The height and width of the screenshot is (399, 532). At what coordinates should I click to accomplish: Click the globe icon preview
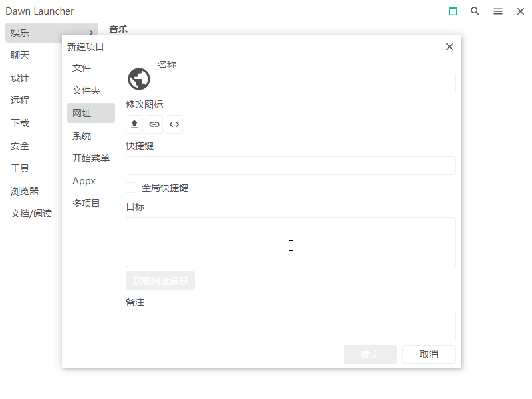pos(139,79)
